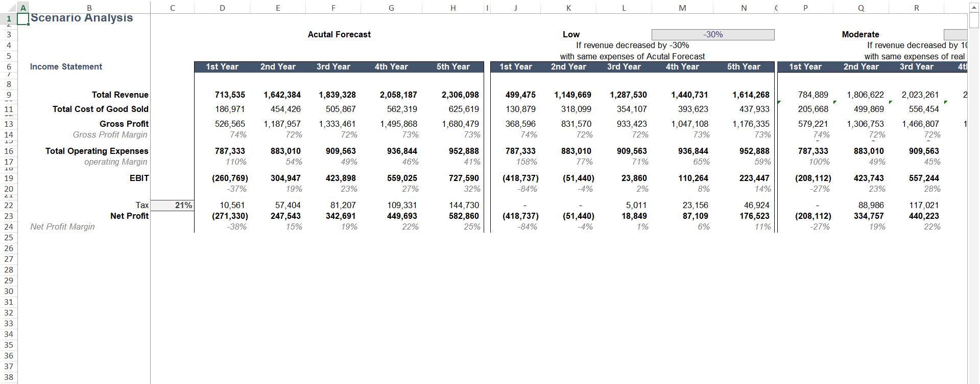Select EBIT cell 23,860
Viewport: 980px width, 384px height.
pos(634,178)
